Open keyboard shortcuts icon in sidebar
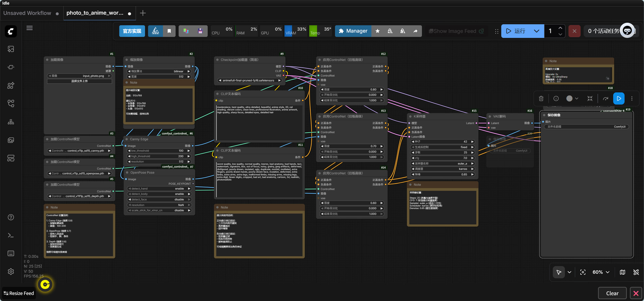Image resolution: width=644 pixels, height=301 pixels. click(11, 253)
